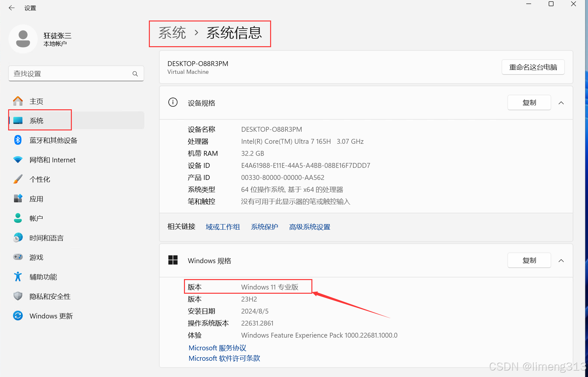
Task: Click the DESKTOP-O88R3PM header name
Action: point(198,64)
